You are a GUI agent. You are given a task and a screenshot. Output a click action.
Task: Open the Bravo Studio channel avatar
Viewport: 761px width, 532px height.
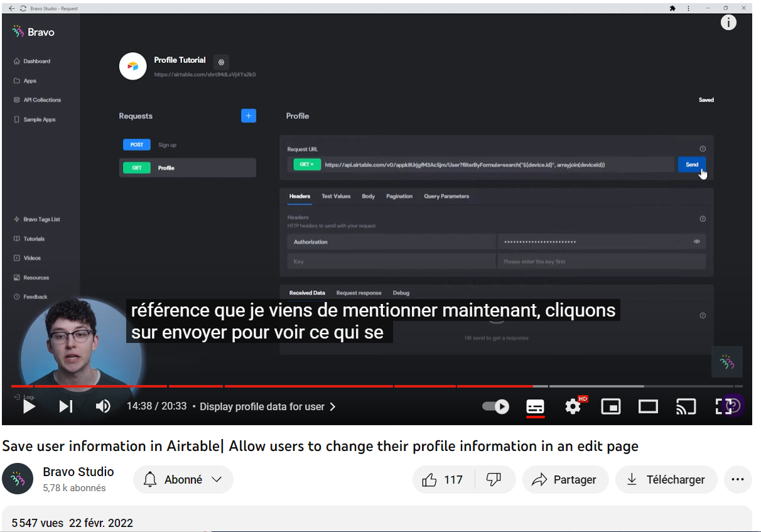point(18,479)
